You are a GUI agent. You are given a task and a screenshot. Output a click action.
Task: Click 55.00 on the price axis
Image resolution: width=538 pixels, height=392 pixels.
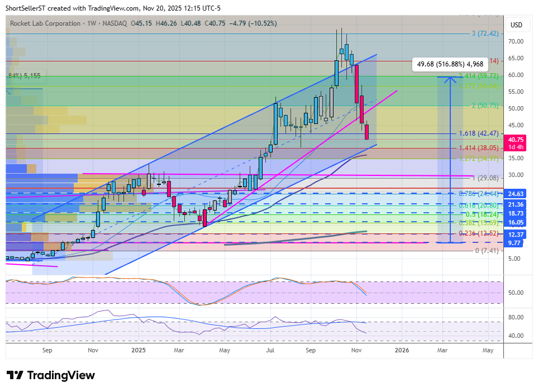(x=516, y=92)
